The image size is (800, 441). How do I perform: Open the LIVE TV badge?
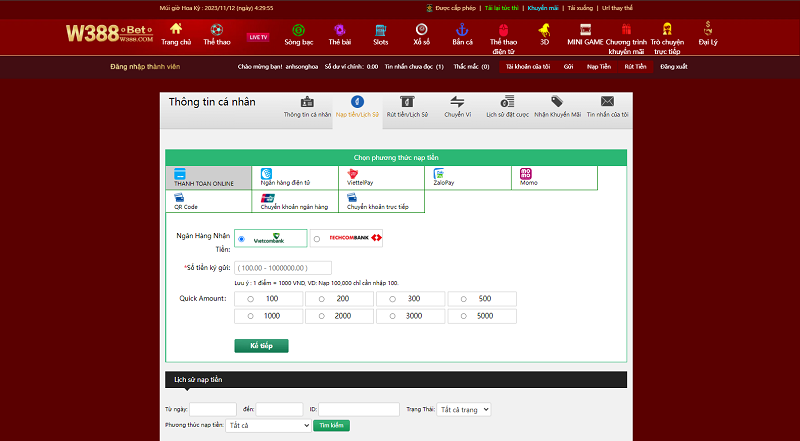(x=258, y=37)
